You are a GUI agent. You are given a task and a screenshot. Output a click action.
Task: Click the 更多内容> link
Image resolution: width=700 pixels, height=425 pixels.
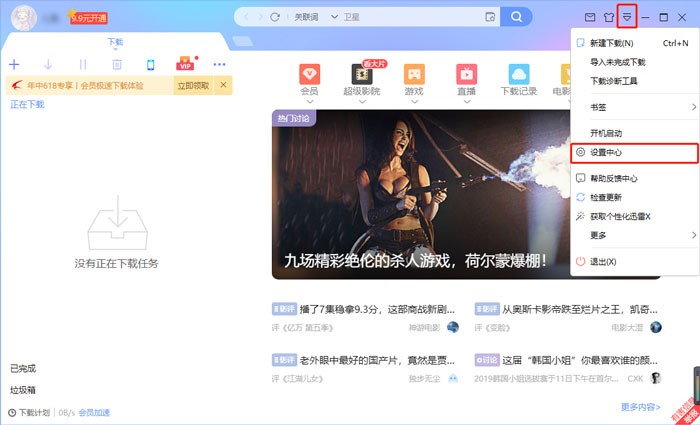coord(640,407)
